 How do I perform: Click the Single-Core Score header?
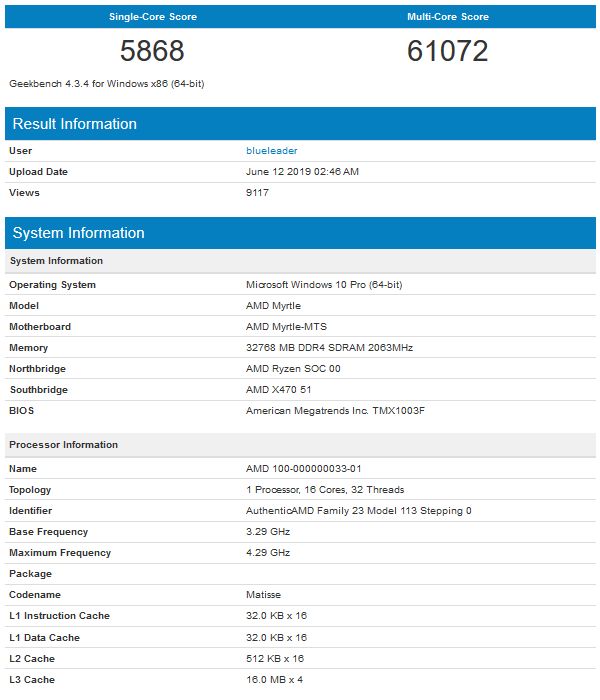tap(153, 17)
